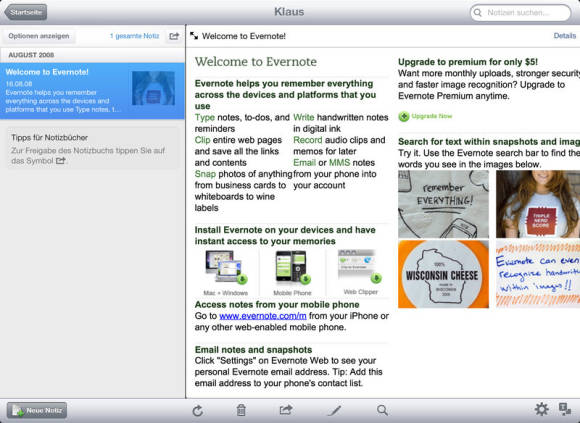Click the green 'MMS' keyword
The height and width of the screenshot is (423, 580).
(x=339, y=162)
